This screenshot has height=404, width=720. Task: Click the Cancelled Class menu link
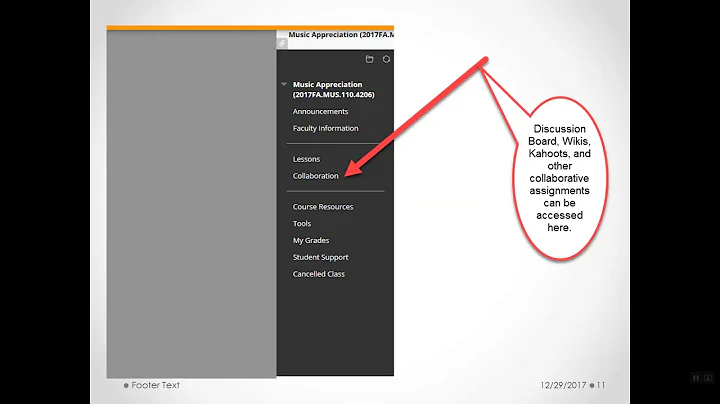click(x=319, y=274)
